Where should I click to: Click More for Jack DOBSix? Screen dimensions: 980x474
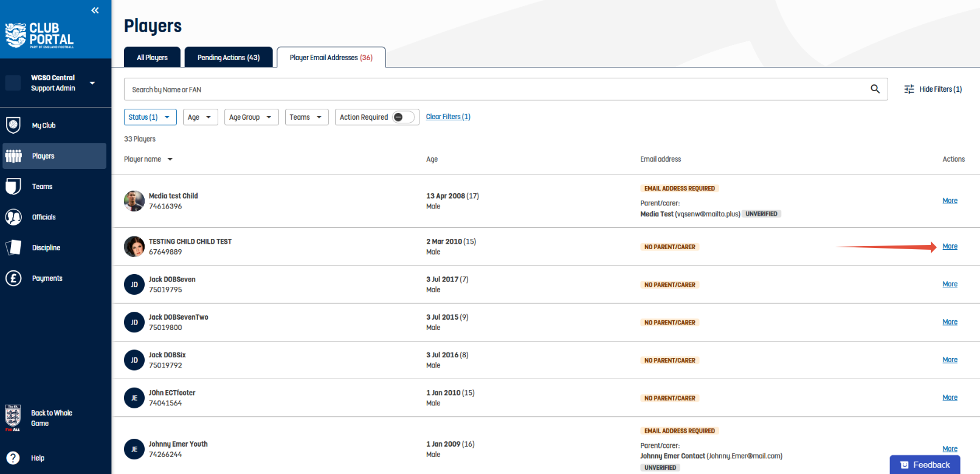pos(950,360)
